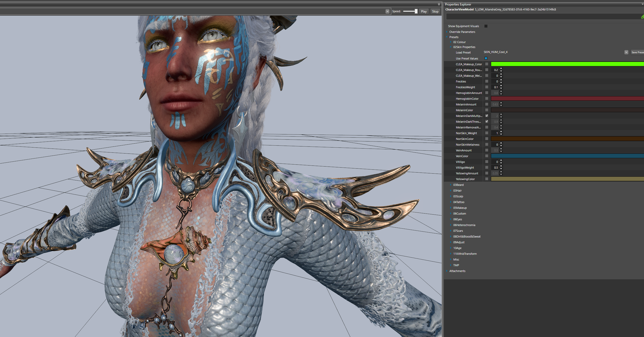Viewport: 644px width, 337px height.
Task: Enable the CLEA_Makeup_Color override checkbox
Action: coord(487,64)
